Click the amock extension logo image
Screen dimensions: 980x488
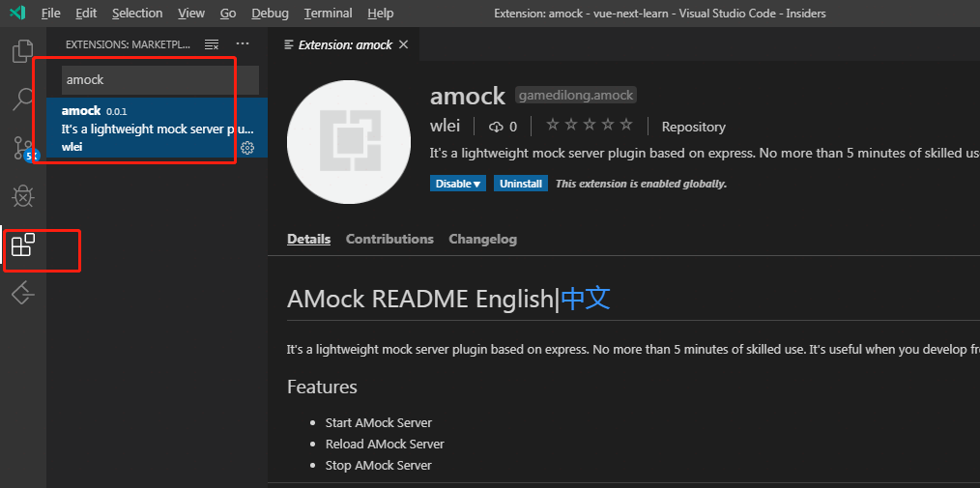click(x=349, y=142)
